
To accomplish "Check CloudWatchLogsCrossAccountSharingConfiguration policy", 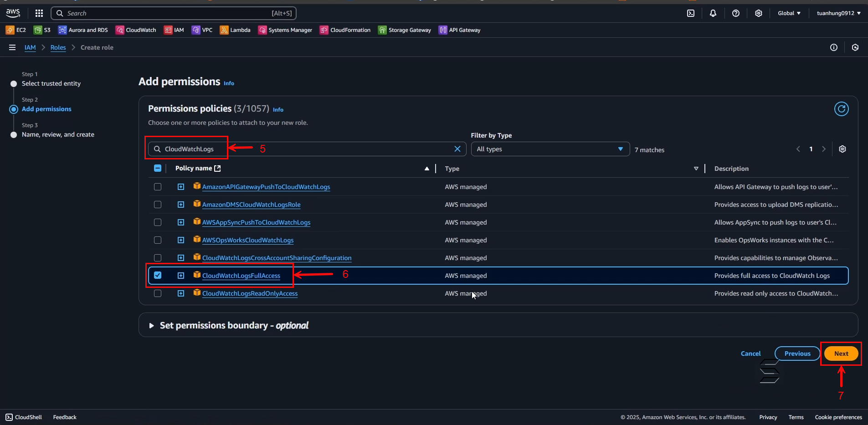I will click(158, 258).
